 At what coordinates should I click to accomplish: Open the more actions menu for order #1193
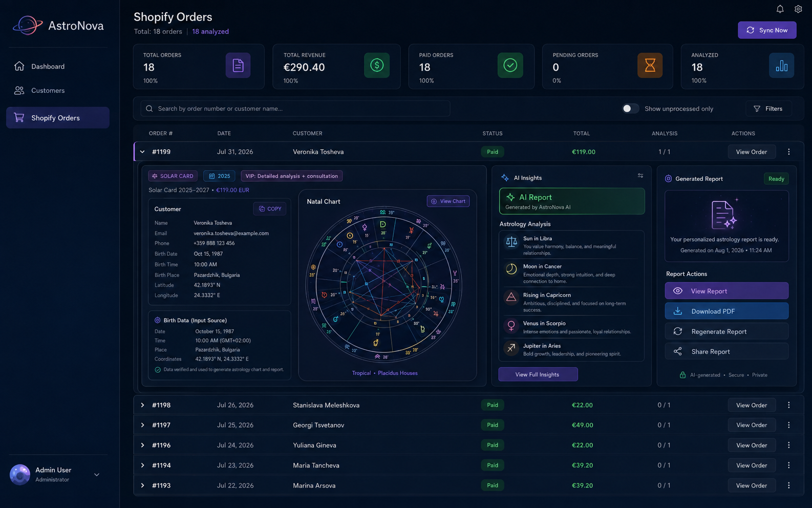(x=788, y=485)
